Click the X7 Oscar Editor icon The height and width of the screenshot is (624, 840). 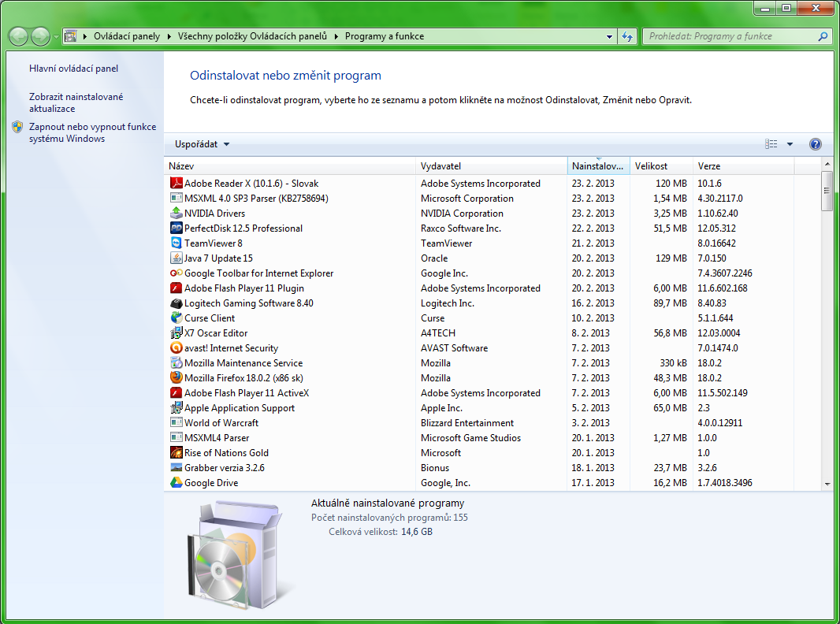click(x=177, y=333)
